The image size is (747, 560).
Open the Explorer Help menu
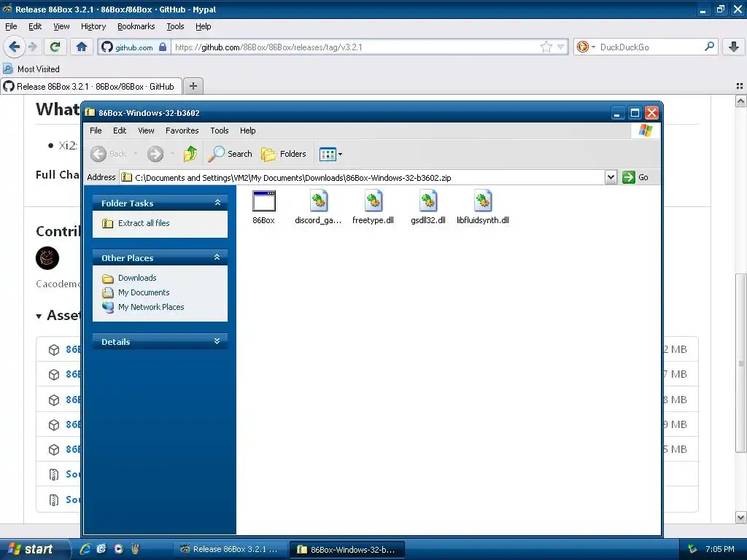tap(247, 131)
